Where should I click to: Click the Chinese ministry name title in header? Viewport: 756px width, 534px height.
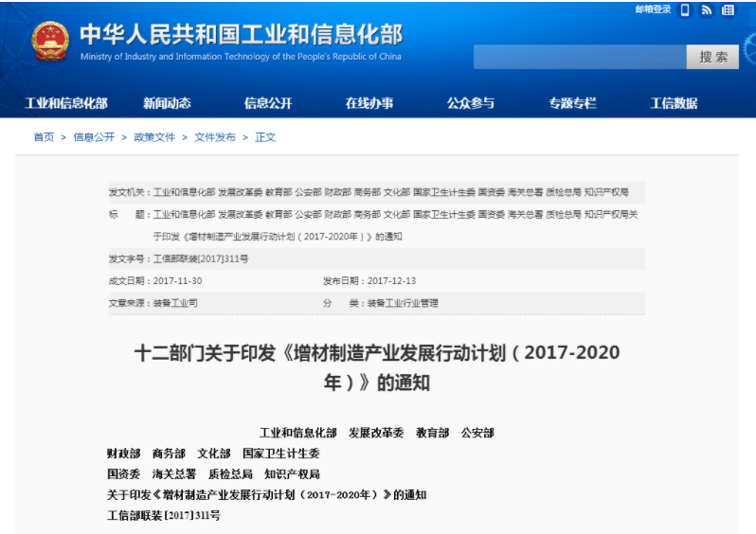tap(241, 34)
